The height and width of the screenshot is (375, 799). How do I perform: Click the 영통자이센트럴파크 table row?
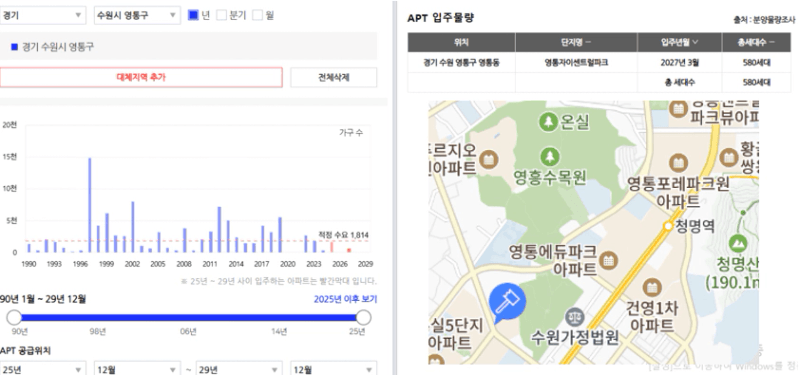pyautogui.click(x=599, y=63)
